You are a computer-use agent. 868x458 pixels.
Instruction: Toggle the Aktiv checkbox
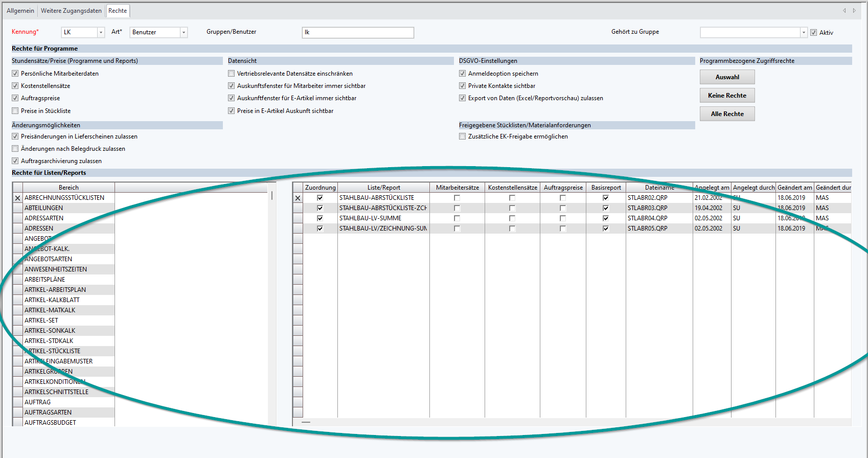click(814, 33)
